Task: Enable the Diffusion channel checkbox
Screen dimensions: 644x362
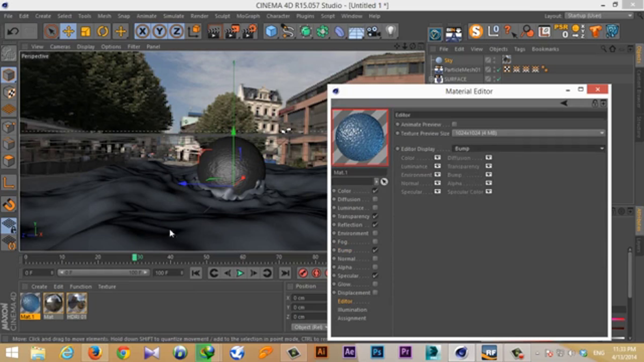Action: pos(375,199)
